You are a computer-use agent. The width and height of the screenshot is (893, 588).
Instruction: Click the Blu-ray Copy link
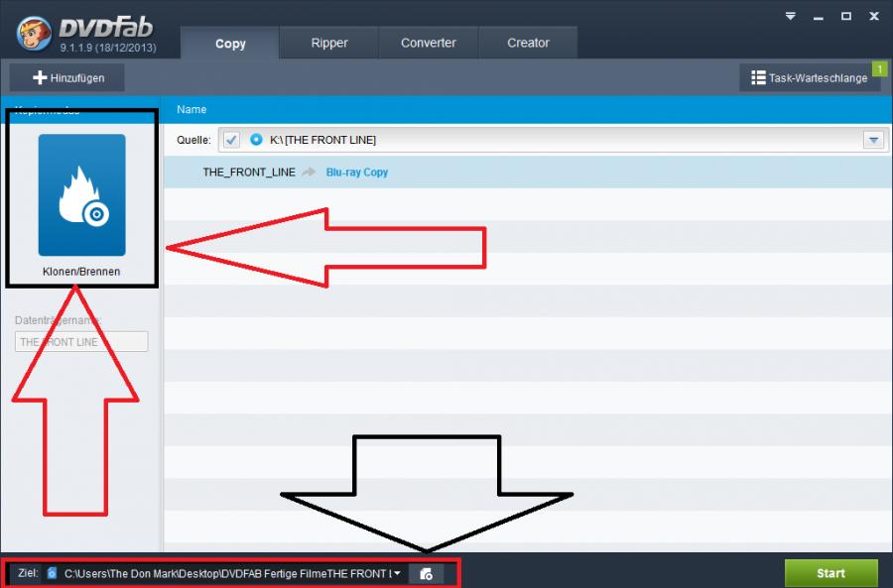[356, 172]
